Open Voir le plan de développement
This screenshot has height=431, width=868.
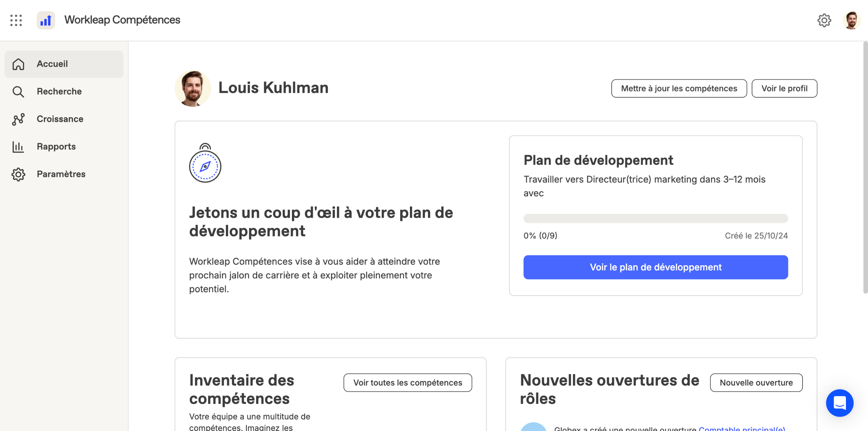(x=655, y=267)
